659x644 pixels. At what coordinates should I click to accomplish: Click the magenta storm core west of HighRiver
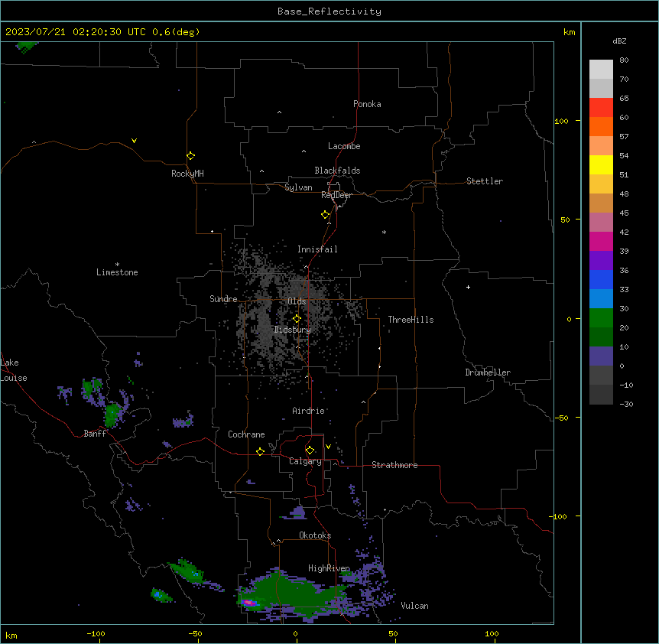(250, 603)
